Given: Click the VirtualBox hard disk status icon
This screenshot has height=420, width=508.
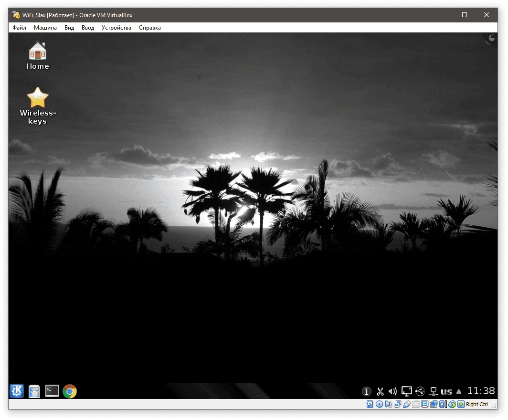Looking at the screenshot, I should click(x=370, y=404).
